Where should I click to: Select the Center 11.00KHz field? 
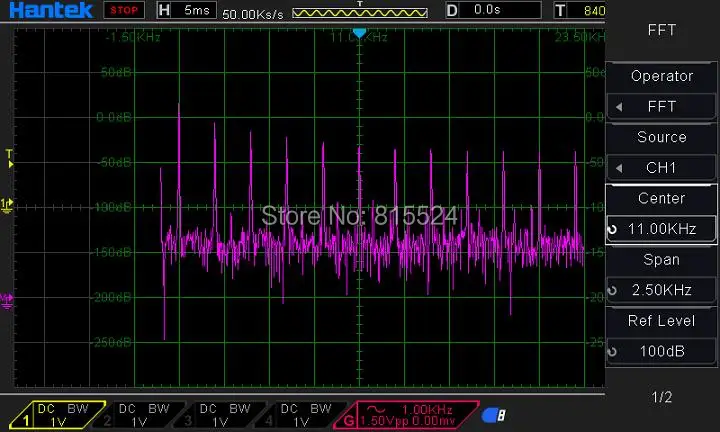pyautogui.click(x=661, y=229)
